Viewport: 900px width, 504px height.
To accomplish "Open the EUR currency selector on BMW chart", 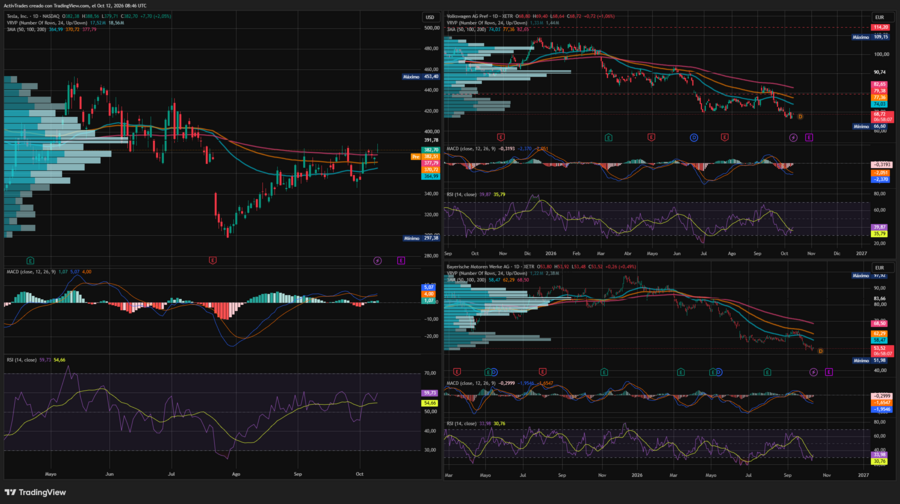I will 879,268.
